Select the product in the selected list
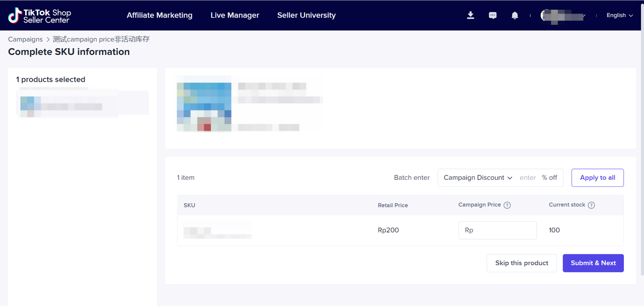 [x=83, y=103]
